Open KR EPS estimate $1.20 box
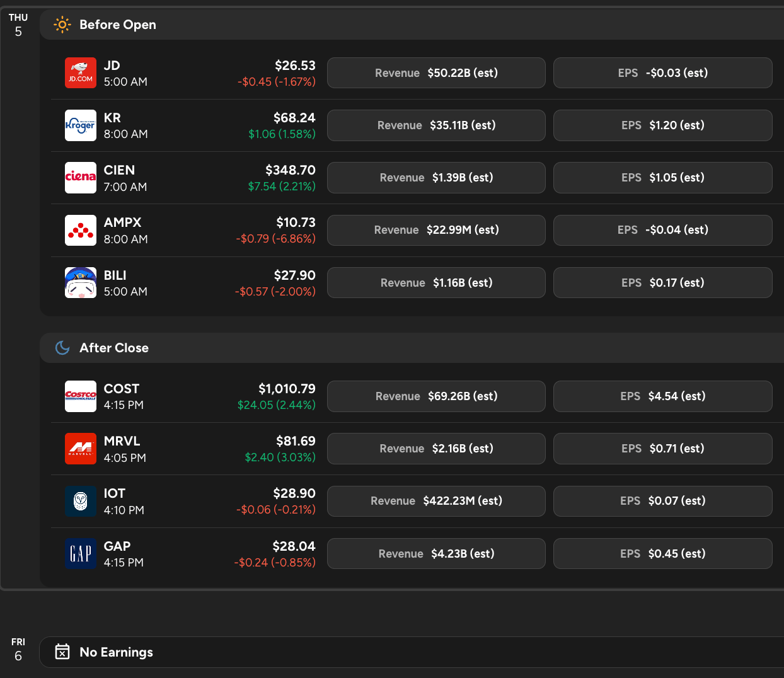The image size is (784, 678). 663,125
